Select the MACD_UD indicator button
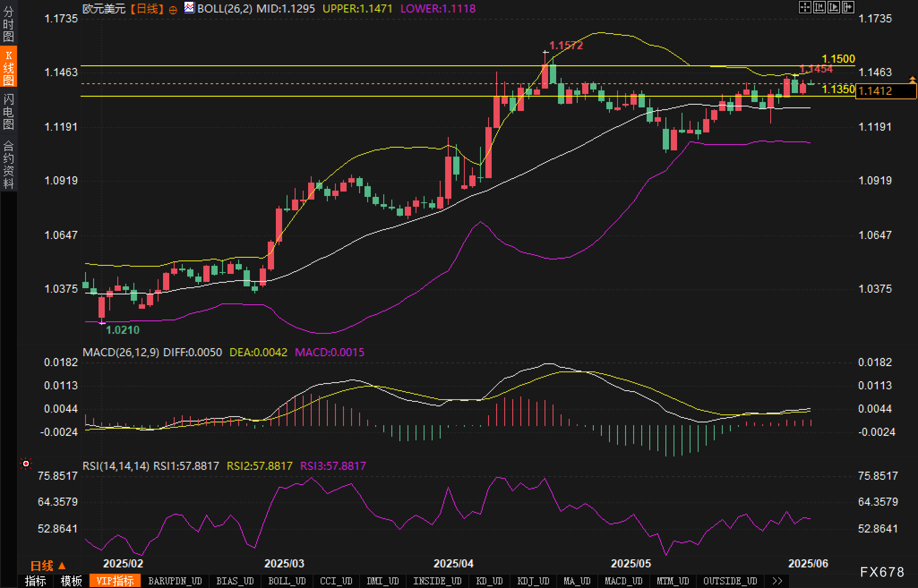 [624, 581]
